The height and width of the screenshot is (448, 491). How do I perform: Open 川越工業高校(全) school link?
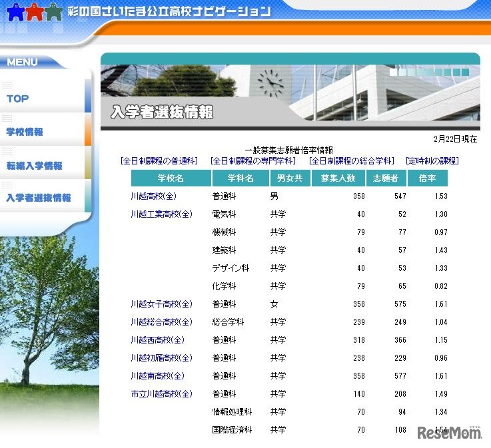pos(161,214)
